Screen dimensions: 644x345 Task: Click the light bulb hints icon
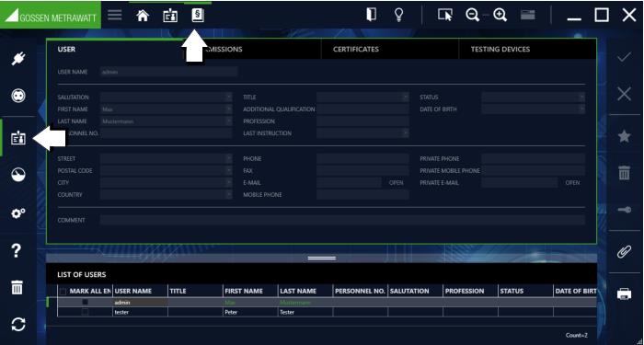pyautogui.click(x=398, y=15)
